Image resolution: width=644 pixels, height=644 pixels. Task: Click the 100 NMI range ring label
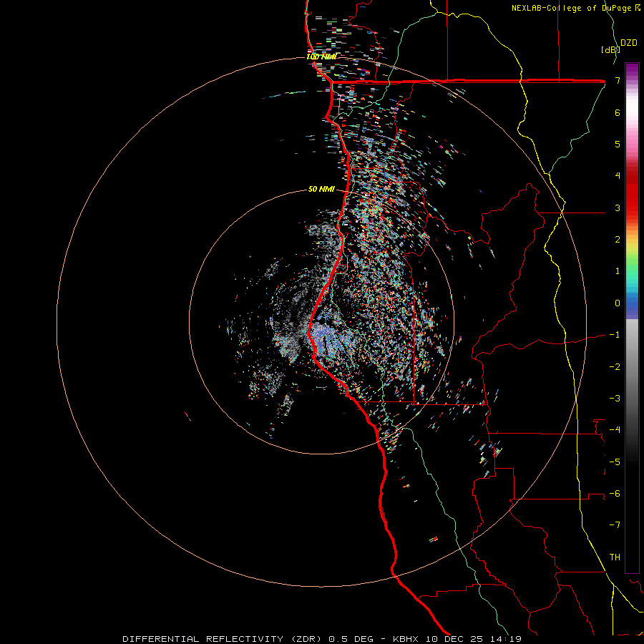tap(321, 57)
